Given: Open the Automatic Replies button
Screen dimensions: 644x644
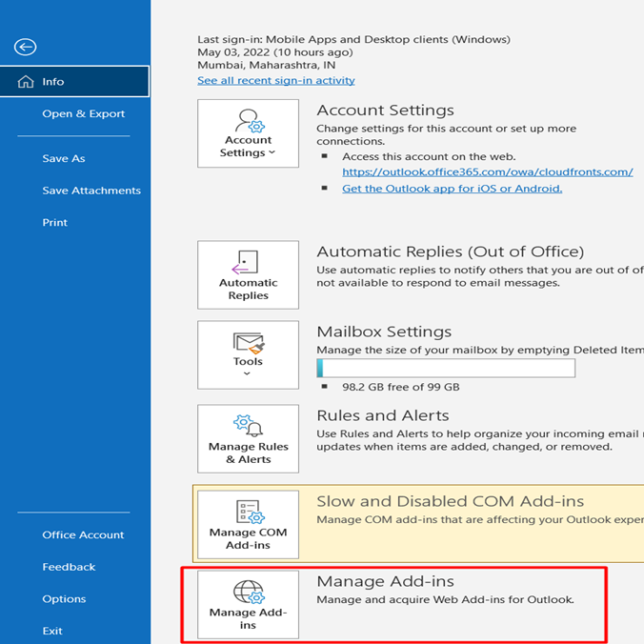Looking at the screenshot, I should click(x=248, y=274).
